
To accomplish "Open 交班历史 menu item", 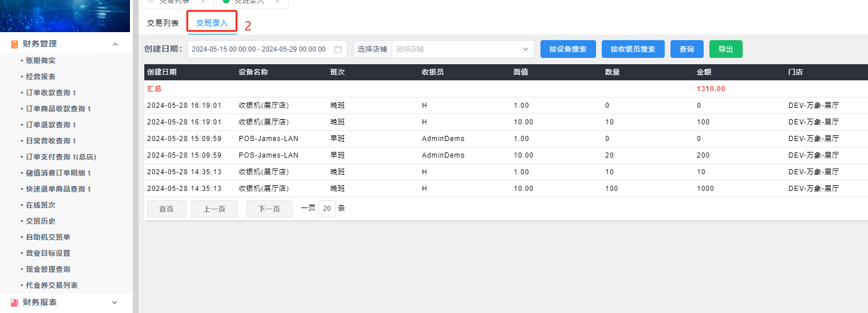I will coord(41,221).
